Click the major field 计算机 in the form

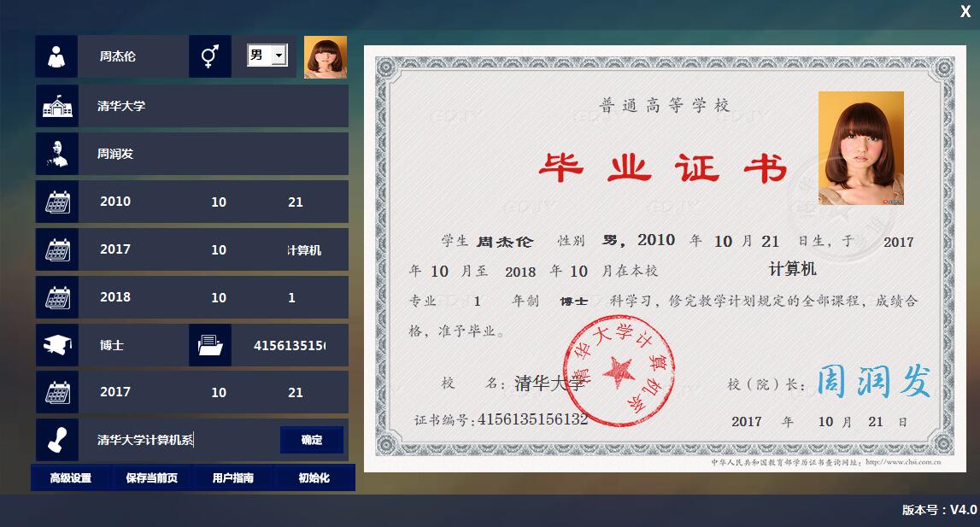coord(305,250)
